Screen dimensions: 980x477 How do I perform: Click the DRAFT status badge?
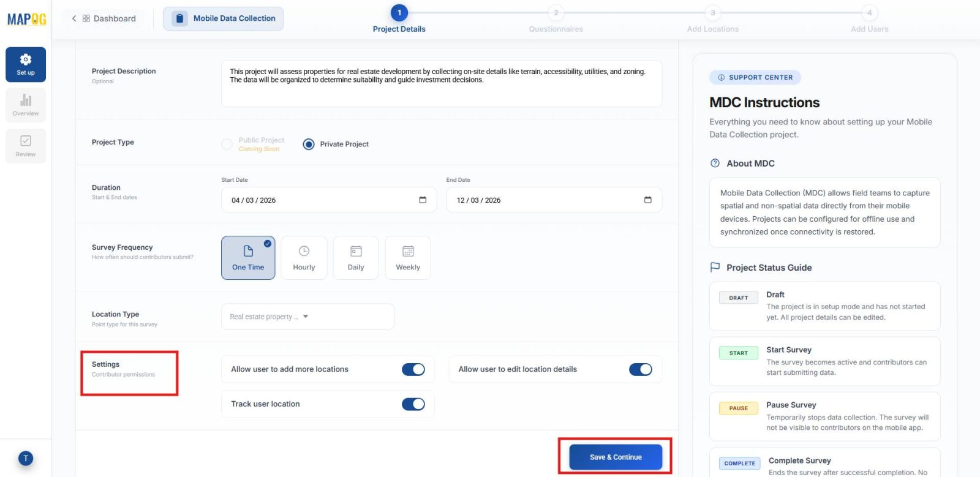739,298
